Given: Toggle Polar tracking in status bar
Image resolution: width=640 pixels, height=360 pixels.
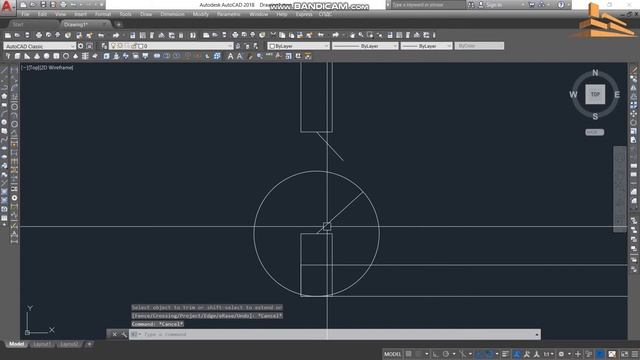Looking at the screenshot, I should [x=446, y=354].
